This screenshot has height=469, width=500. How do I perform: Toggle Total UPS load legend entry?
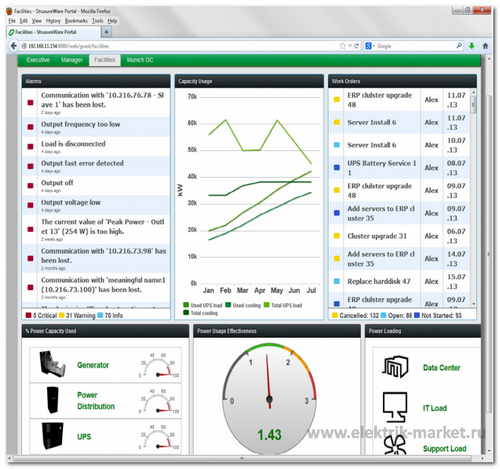pos(283,305)
